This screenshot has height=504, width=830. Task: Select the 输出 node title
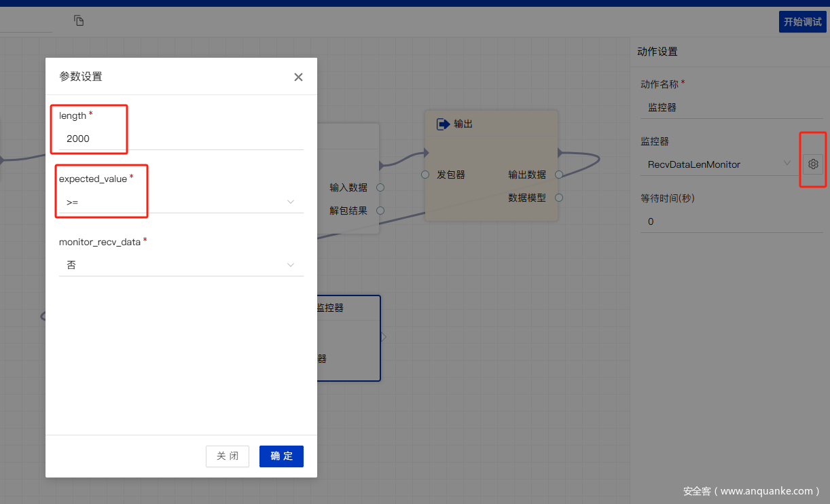[463, 124]
